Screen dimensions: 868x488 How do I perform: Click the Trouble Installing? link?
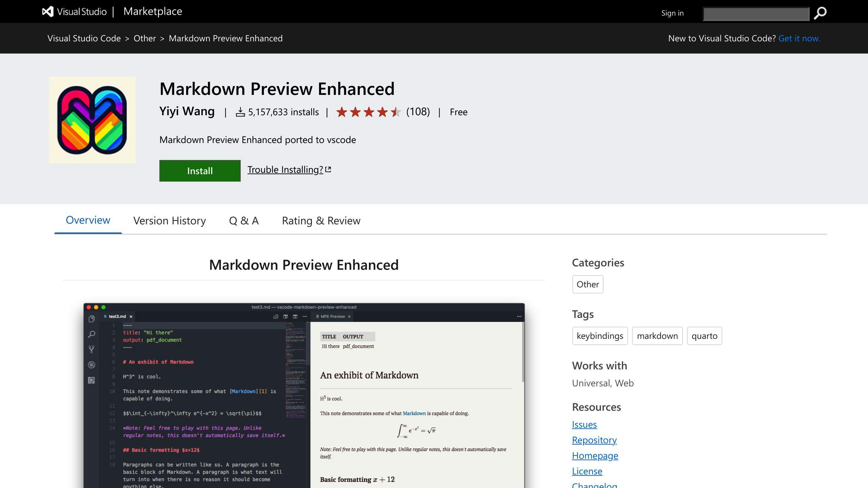click(289, 169)
